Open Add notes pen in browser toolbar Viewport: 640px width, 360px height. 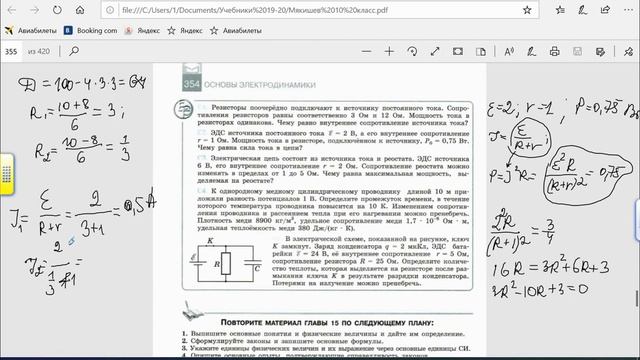coord(582,10)
